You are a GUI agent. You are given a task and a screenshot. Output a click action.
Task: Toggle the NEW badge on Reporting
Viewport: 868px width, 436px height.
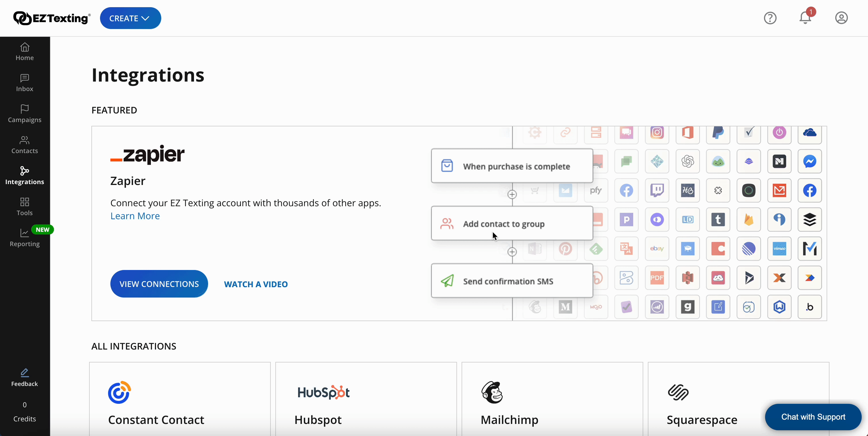(43, 230)
